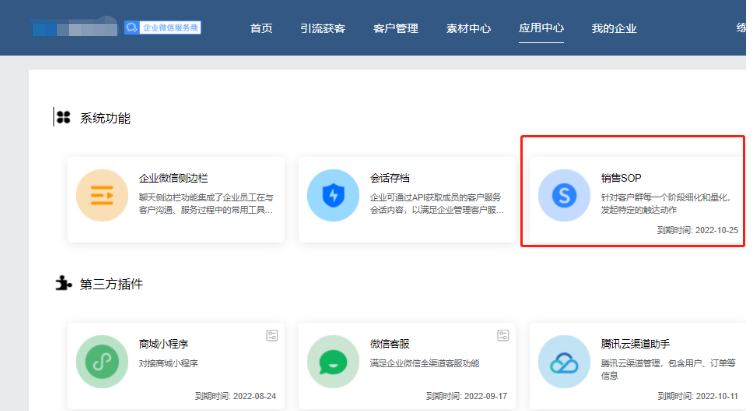The height and width of the screenshot is (411, 753).
Task: Select the 应用中心 tab
Action: point(541,28)
